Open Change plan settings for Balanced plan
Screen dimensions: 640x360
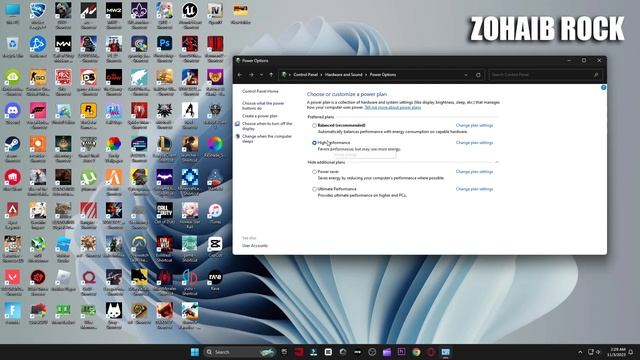(x=474, y=125)
